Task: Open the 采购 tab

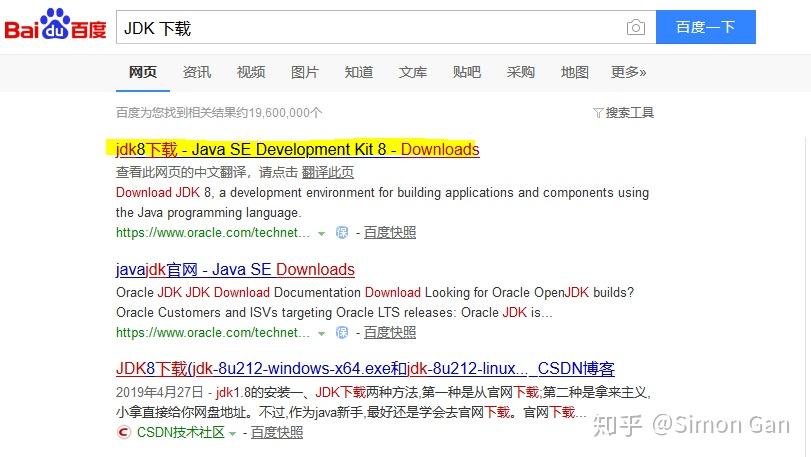Action: [x=520, y=72]
